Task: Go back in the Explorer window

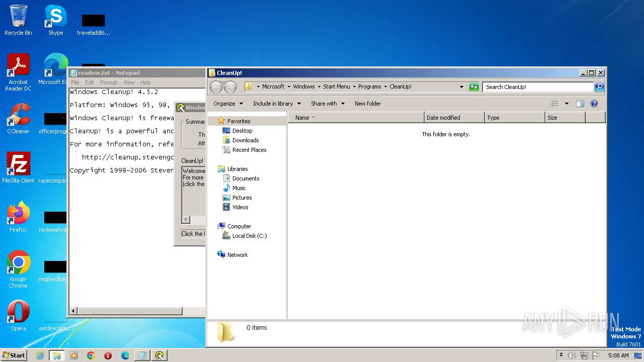Action: (x=216, y=87)
